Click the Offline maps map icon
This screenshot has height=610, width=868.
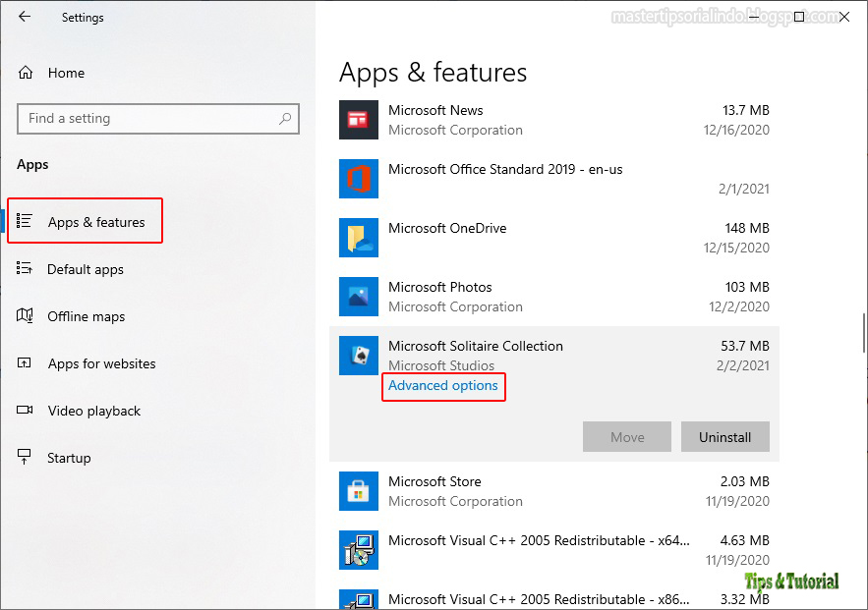coord(25,315)
